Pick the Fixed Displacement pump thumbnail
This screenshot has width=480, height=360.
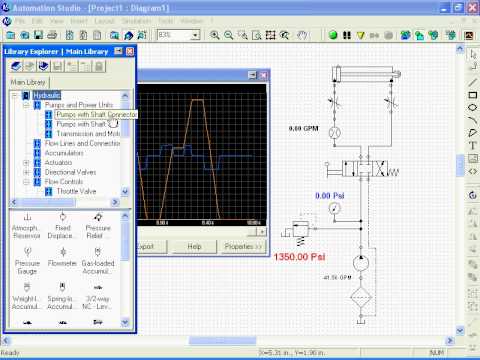click(x=62, y=227)
